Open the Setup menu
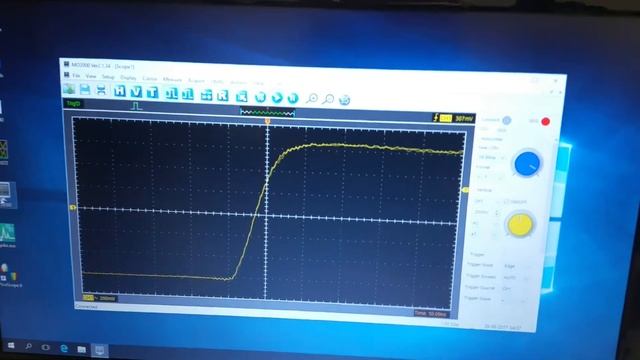640x360 pixels. 108,77
